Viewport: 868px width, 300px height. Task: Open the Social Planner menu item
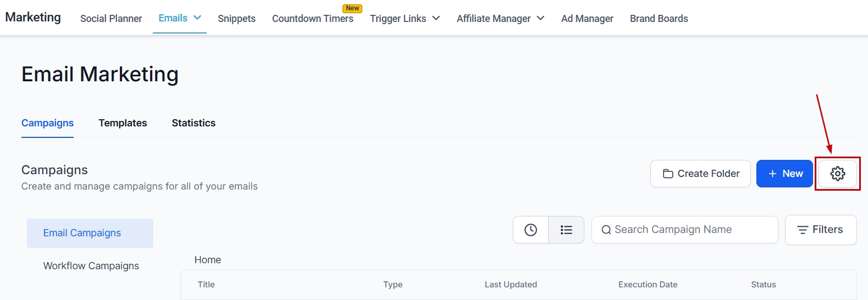pyautogui.click(x=111, y=19)
